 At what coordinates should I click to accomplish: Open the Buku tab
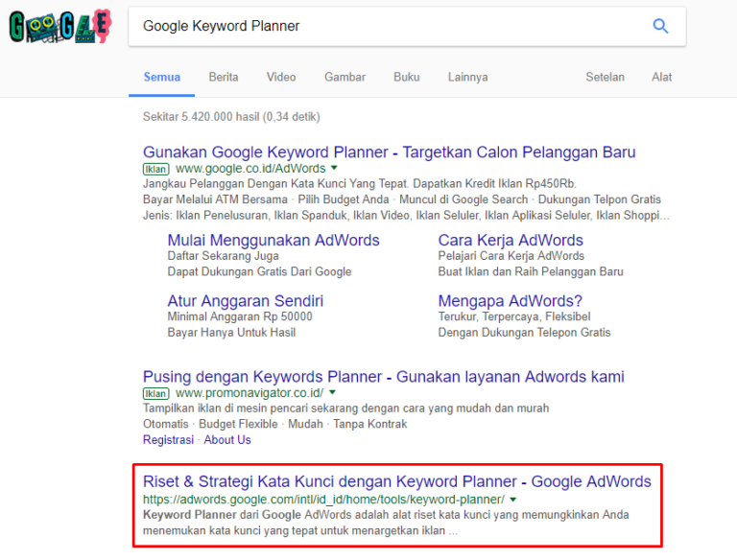coord(407,77)
